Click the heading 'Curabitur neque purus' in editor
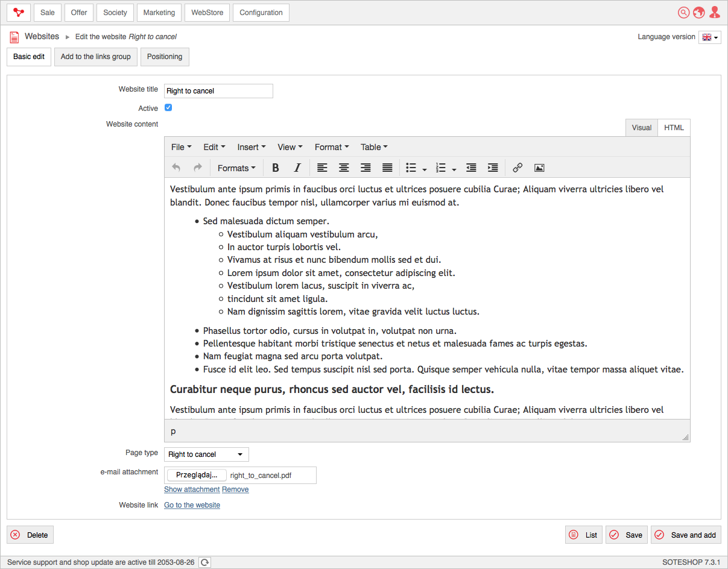Screen dimensions: 728x569 coord(332,389)
